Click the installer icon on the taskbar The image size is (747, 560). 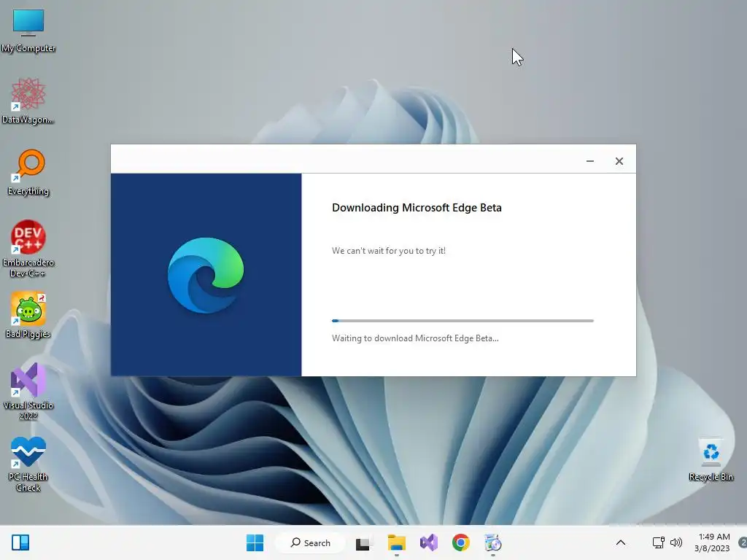pos(493,542)
